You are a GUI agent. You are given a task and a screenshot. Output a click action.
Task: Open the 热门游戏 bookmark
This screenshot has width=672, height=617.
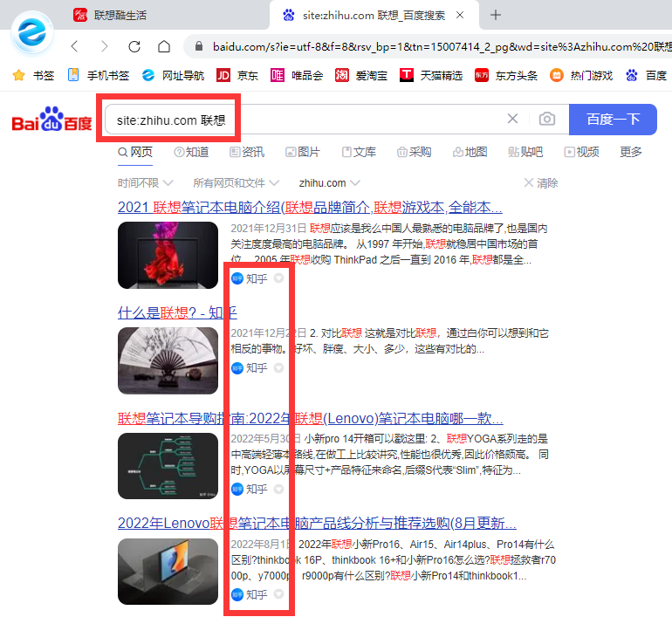pyautogui.click(x=581, y=76)
